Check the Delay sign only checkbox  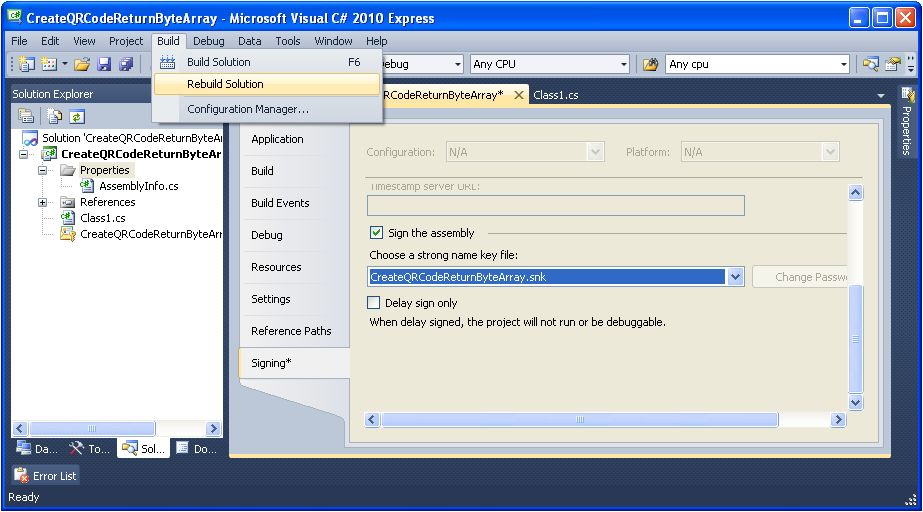tap(373, 302)
